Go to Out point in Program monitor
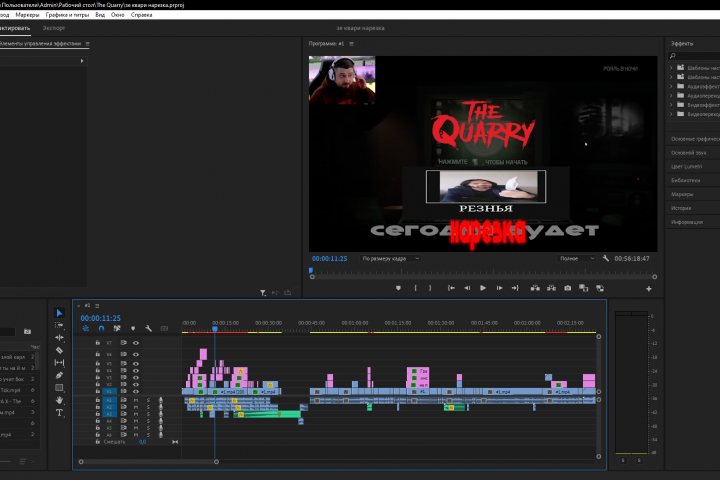 point(515,288)
